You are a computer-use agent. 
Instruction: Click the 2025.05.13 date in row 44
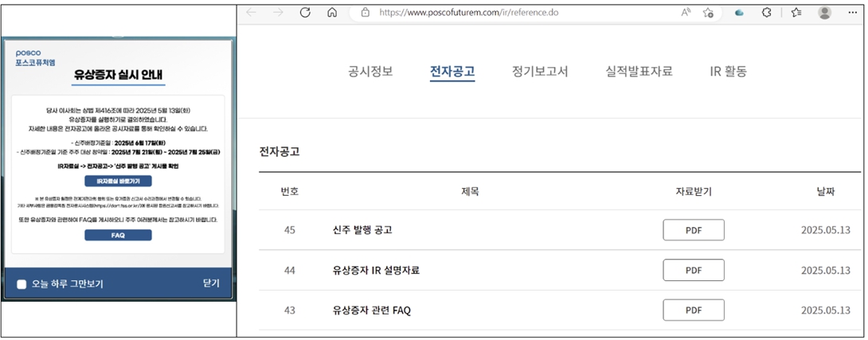click(825, 270)
